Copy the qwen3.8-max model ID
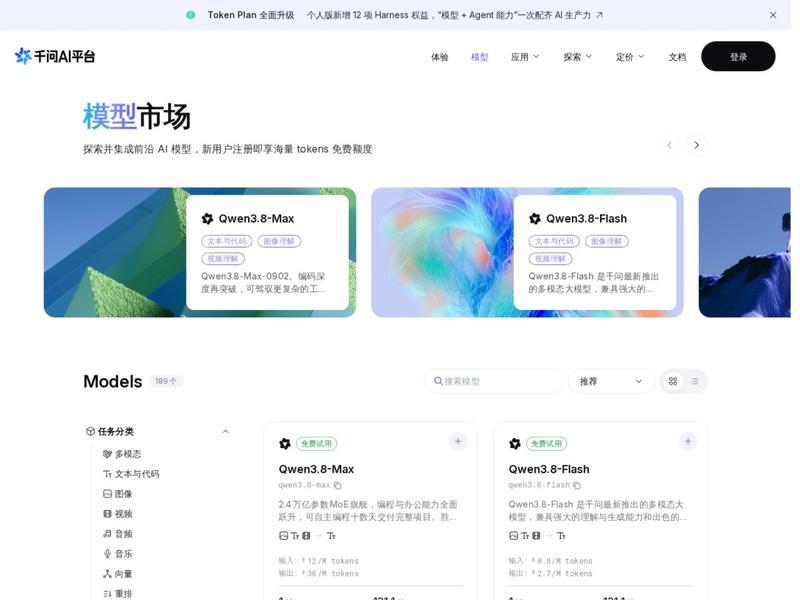 coord(337,485)
